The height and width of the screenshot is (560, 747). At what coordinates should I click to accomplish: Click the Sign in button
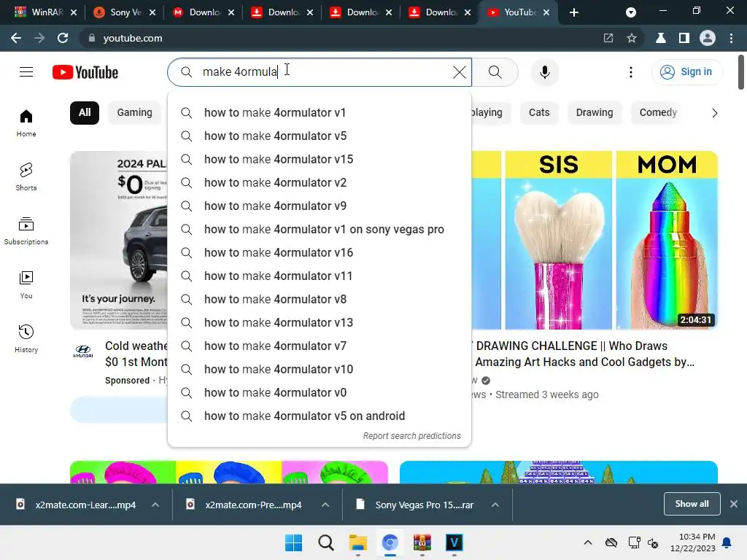pos(686,72)
